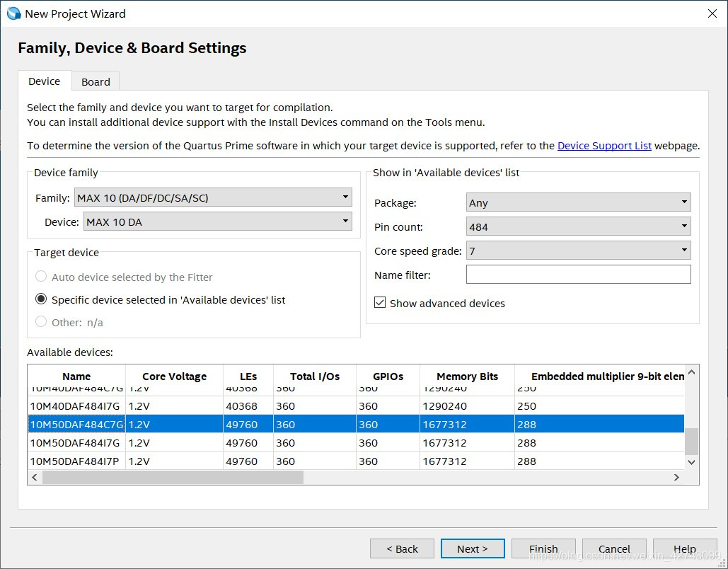
Task: Click the scroll down arrow of device list
Action: [x=691, y=462]
